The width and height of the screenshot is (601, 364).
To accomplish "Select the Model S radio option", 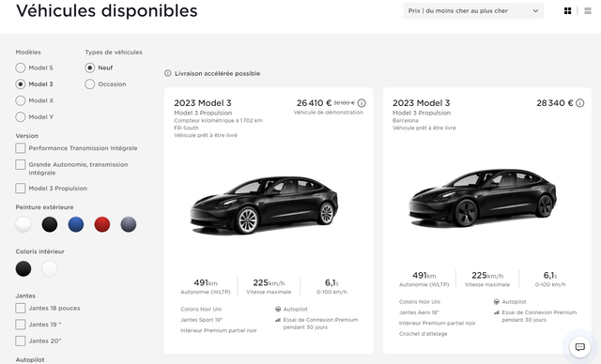I will point(21,68).
